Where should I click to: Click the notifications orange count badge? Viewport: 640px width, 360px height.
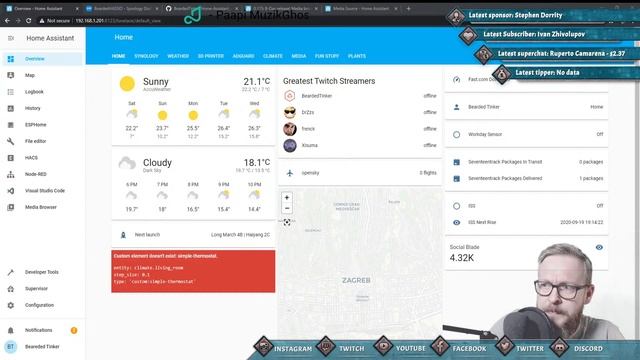click(x=74, y=330)
